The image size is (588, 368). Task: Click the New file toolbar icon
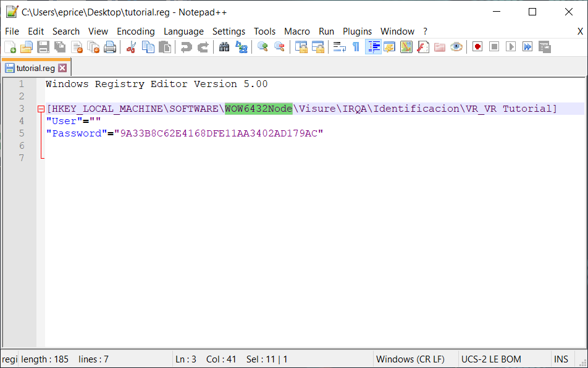[x=10, y=47]
